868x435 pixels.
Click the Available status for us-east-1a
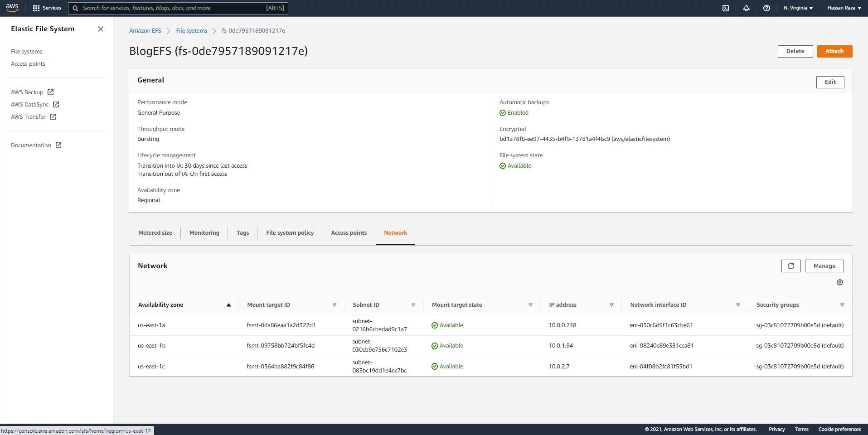(x=447, y=325)
